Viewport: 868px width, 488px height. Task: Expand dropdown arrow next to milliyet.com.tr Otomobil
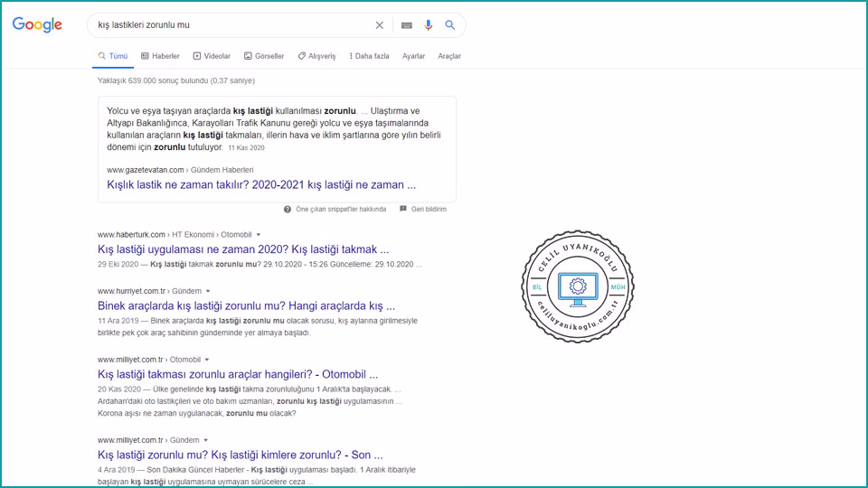207,360
